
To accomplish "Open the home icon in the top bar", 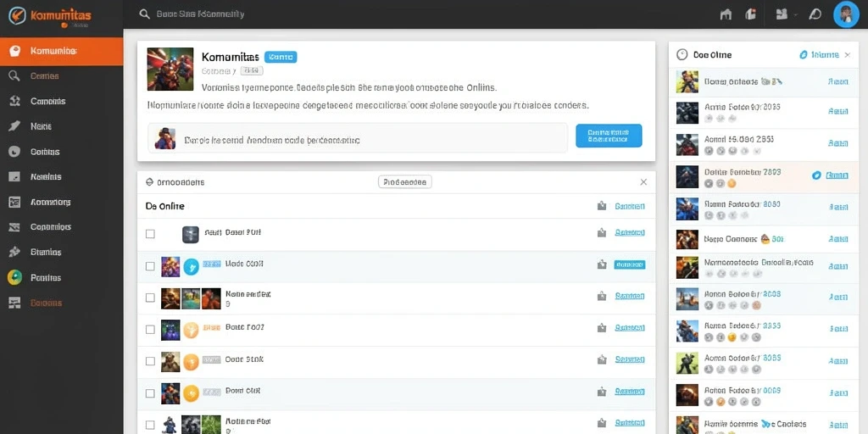I will pos(726,14).
